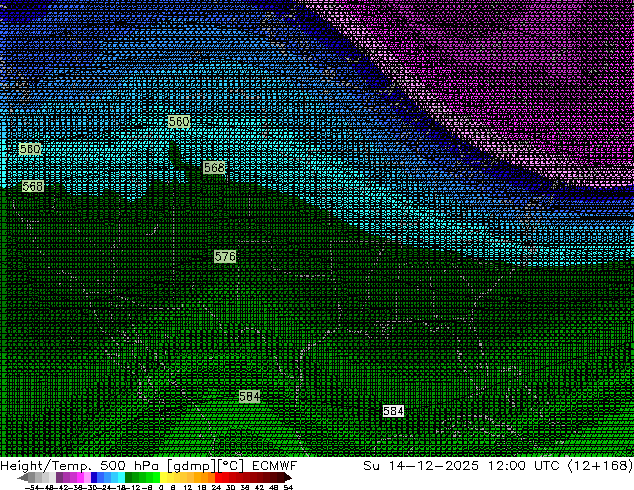Click the 568 label nearest the 576 label
The image size is (634, 490).
[214, 167]
